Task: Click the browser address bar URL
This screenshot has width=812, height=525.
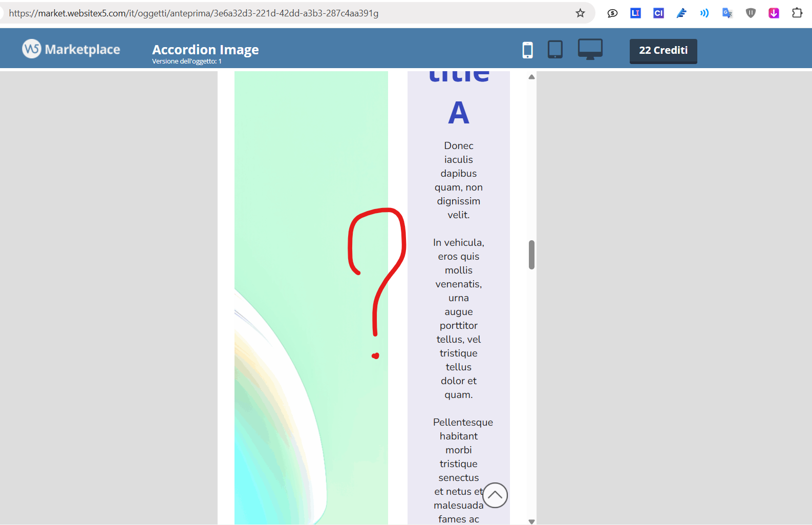Action: pyautogui.click(x=194, y=13)
